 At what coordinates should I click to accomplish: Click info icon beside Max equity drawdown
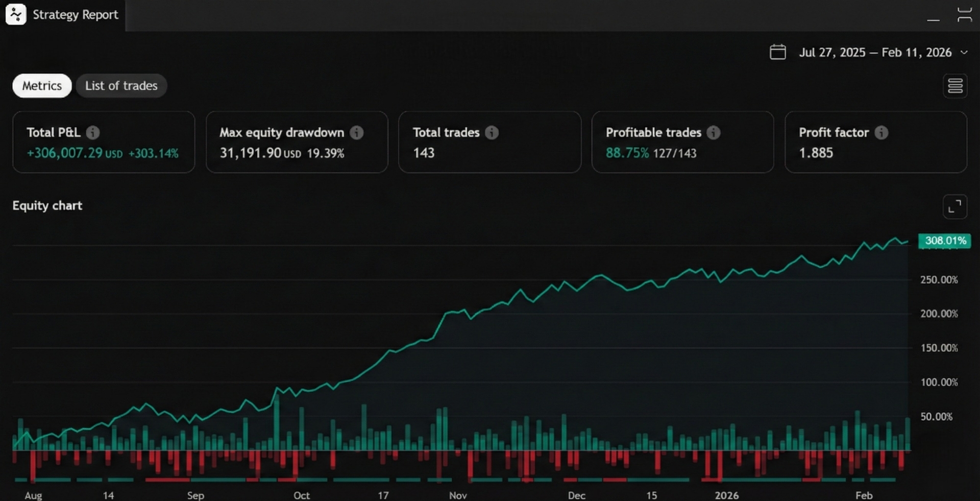[x=357, y=133]
